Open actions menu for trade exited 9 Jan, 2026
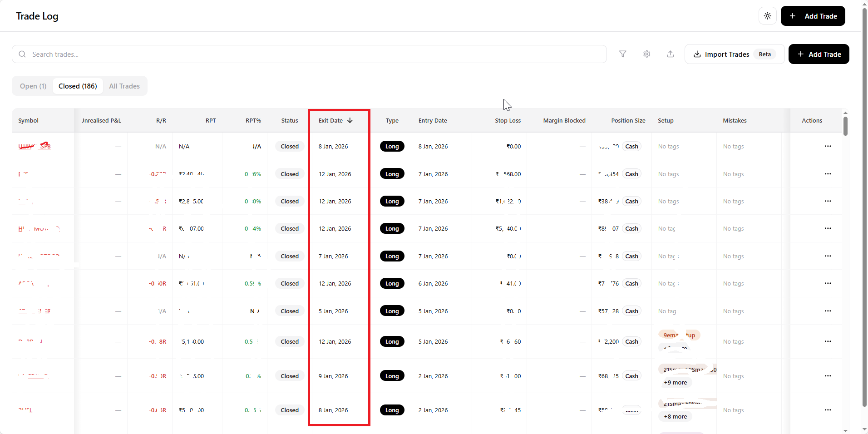 pyautogui.click(x=828, y=376)
